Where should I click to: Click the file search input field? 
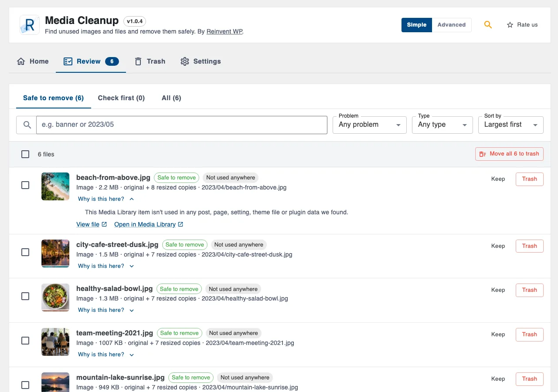coord(182,125)
